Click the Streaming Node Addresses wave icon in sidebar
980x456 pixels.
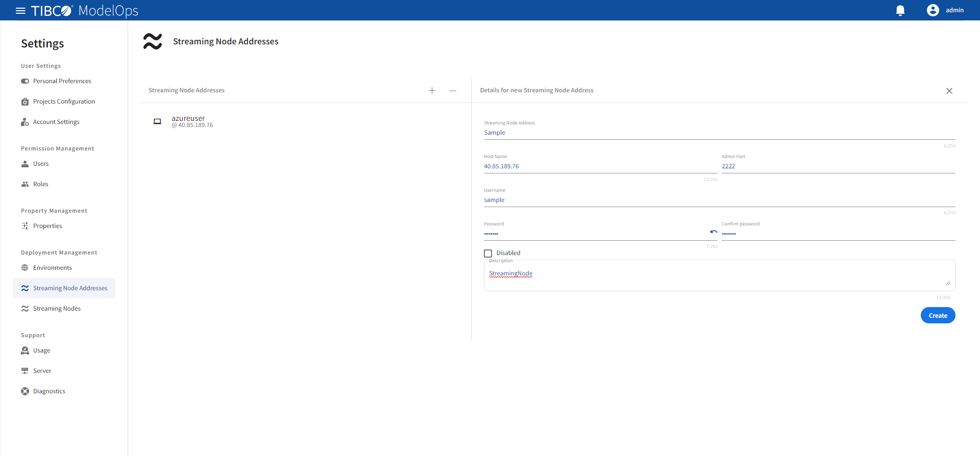coord(25,288)
